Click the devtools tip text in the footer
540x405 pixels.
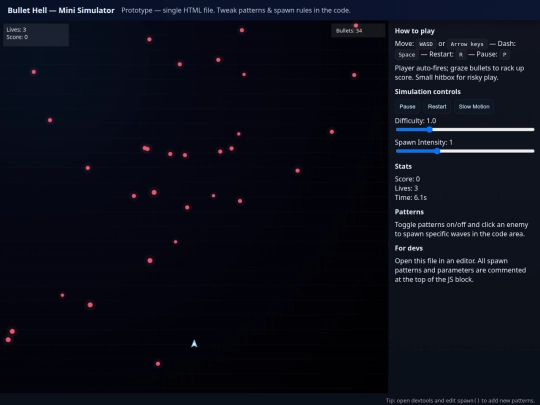point(460,401)
